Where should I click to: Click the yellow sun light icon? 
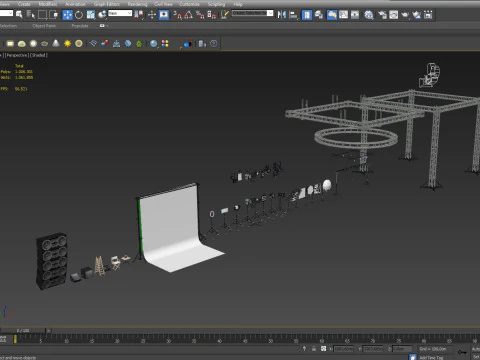click(x=67, y=44)
